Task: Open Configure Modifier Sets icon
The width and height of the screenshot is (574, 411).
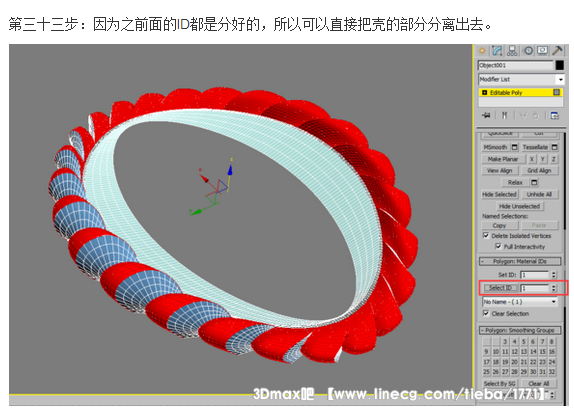Action: (x=555, y=116)
